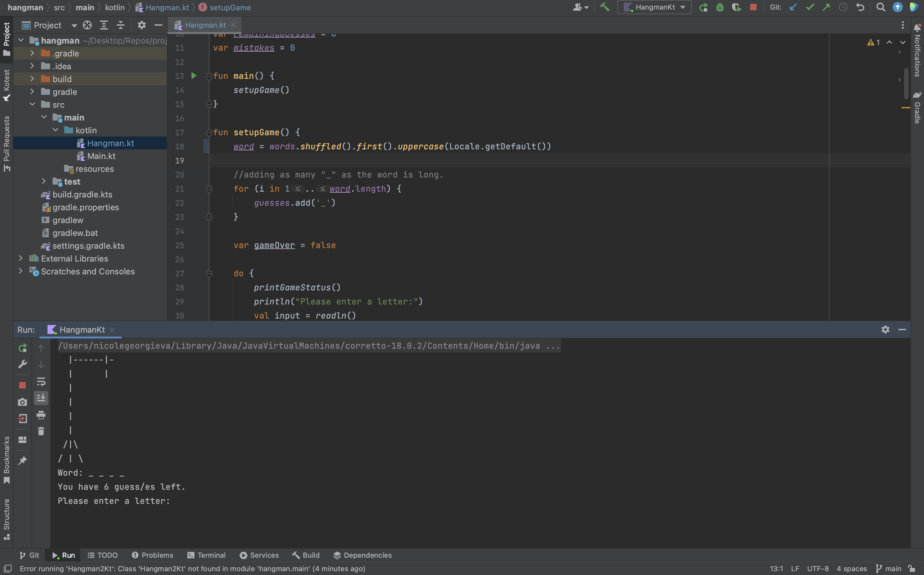Debug HangmanKt using the bug icon

tap(720, 7)
